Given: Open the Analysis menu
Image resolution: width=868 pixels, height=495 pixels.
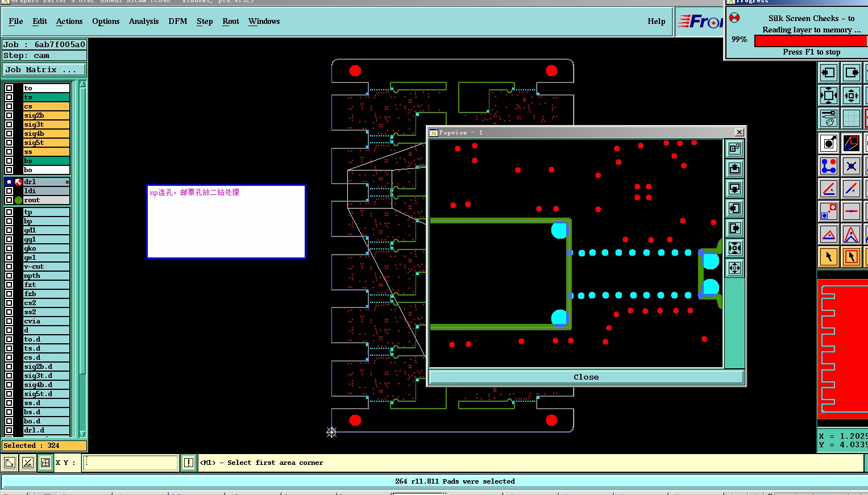Looking at the screenshot, I should 144,21.
